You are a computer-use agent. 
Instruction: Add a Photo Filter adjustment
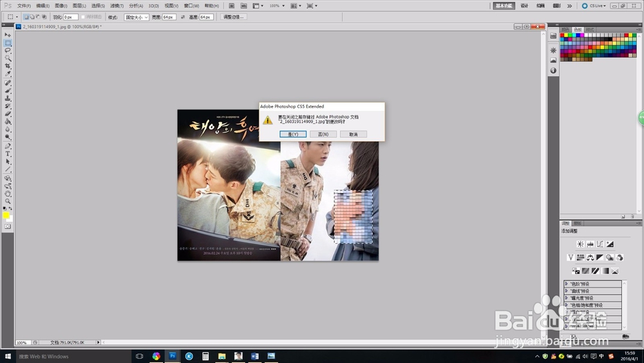[x=610, y=257]
